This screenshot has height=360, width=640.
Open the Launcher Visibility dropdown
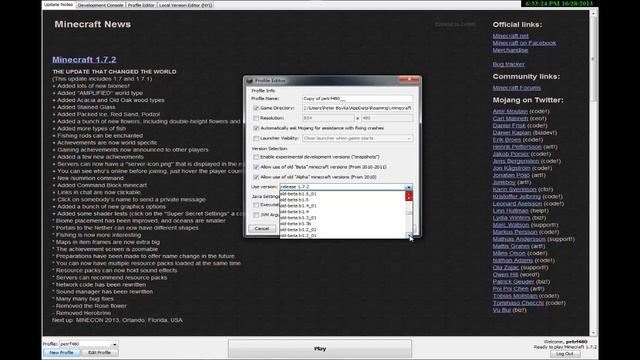coord(358,138)
